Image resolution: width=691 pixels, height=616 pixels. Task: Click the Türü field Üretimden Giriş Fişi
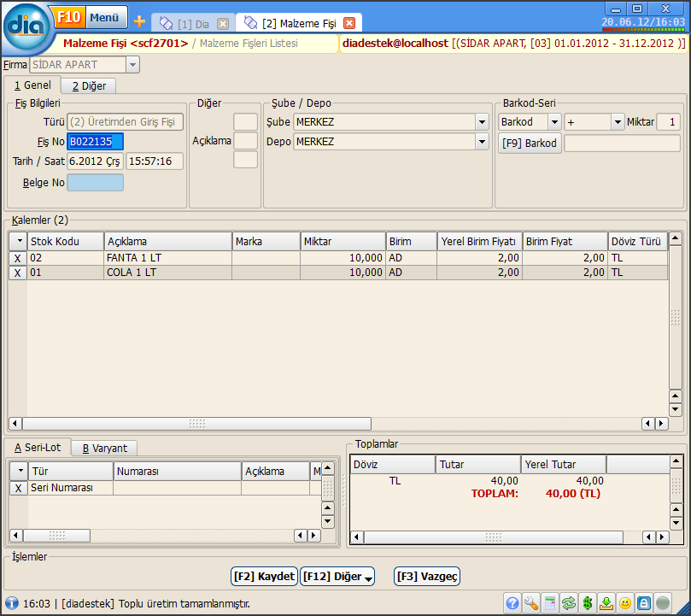coord(126,121)
